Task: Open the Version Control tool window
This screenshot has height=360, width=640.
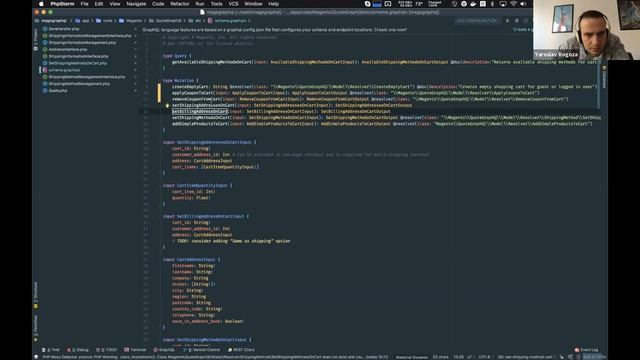Action: 202,350
